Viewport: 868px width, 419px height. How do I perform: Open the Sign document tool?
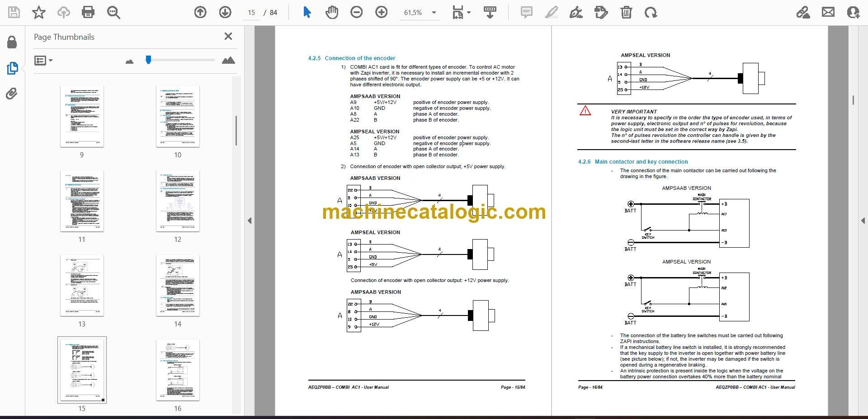576,12
